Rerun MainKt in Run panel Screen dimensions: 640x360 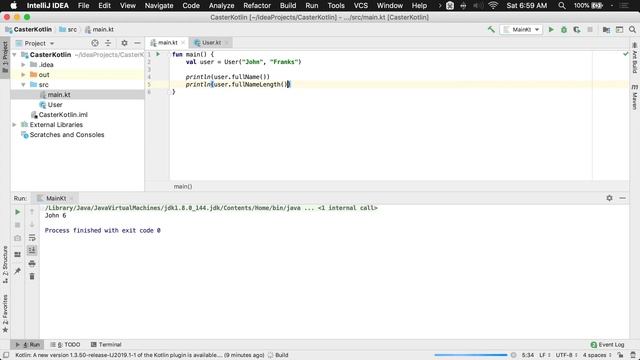[x=18, y=212]
